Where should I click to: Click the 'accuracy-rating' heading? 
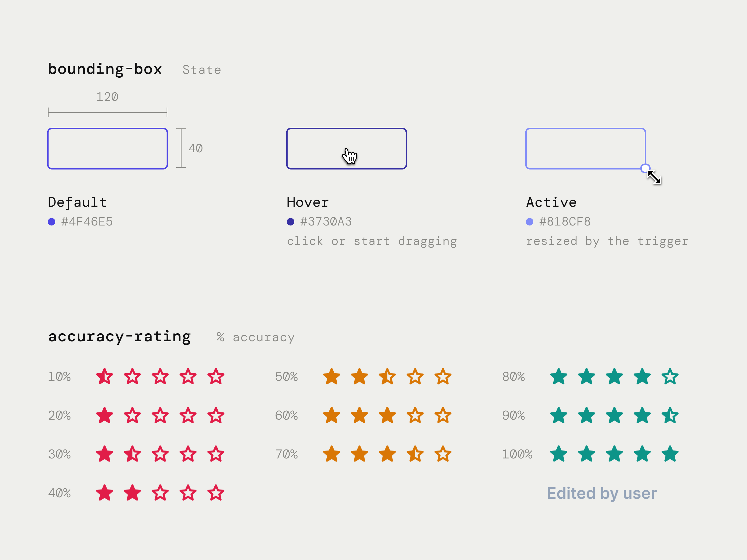pos(120,336)
